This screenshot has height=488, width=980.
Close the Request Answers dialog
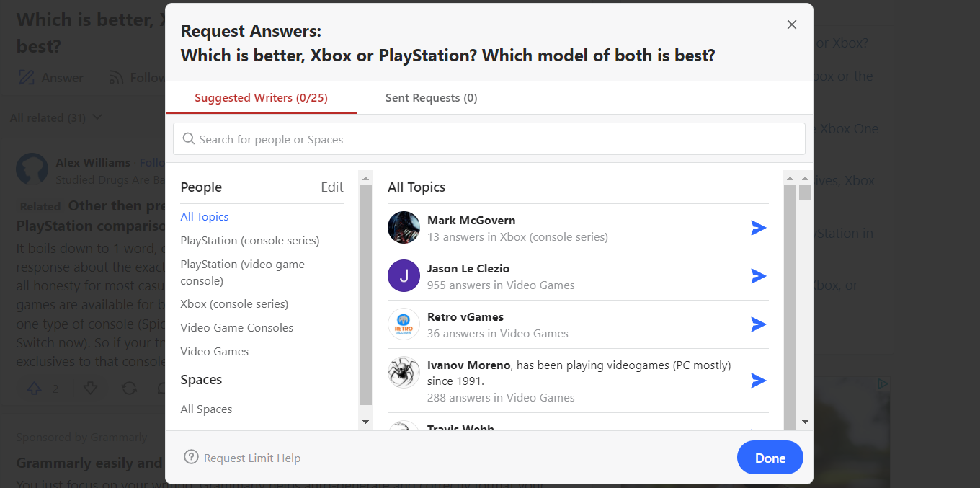pos(792,25)
